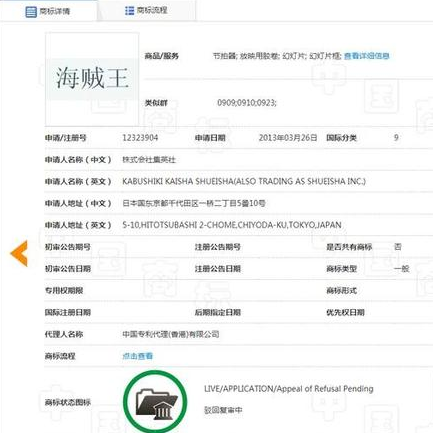The height and width of the screenshot is (433, 433).
Task: Select the Appeal of Refusal Pending status
Action: click(x=288, y=389)
